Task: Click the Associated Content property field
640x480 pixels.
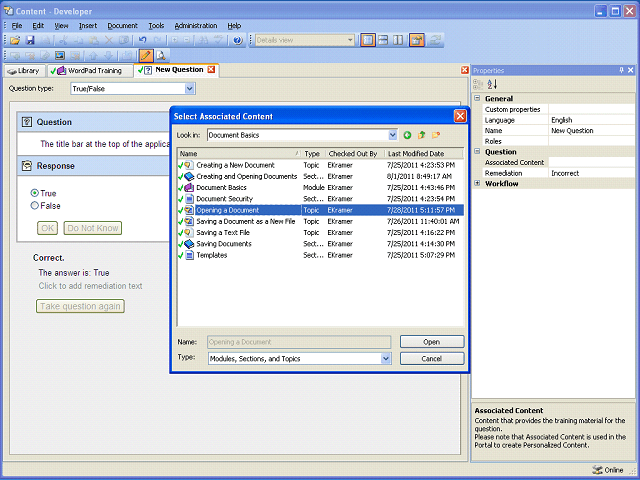Action: [x=591, y=162]
